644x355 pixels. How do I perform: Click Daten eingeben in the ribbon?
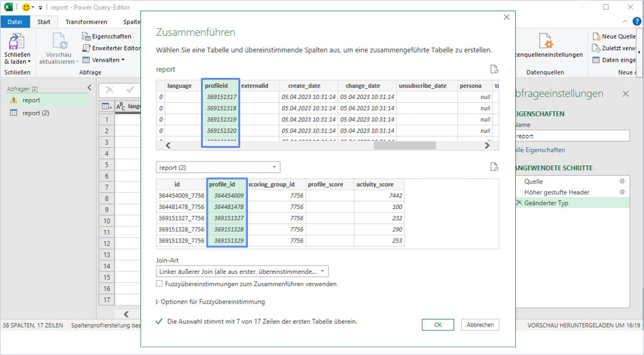pos(614,60)
